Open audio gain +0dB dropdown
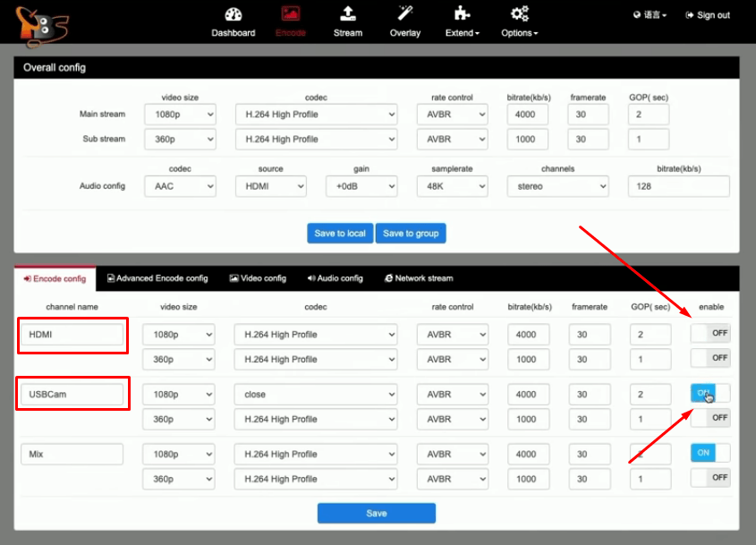Screen dimensions: 756x545 pos(361,187)
